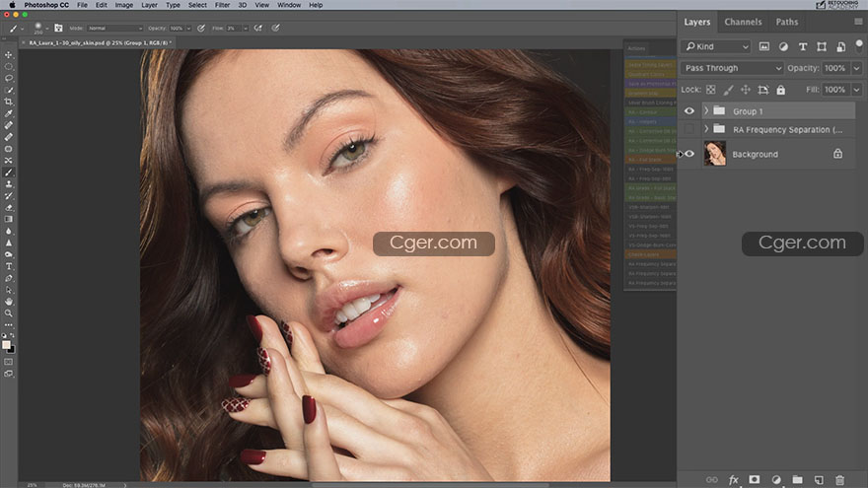
Task: Click the Background layer thumbnail
Action: click(x=715, y=154)
